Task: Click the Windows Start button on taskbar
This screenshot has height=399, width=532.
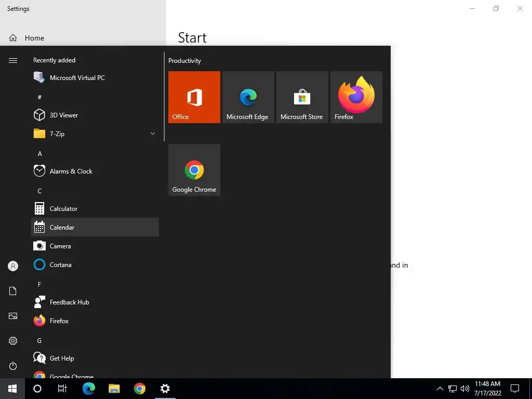Action: (12, 389)
